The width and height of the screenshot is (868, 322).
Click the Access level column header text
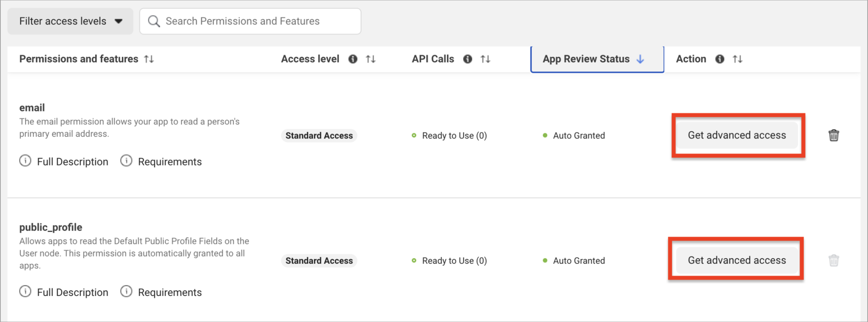pos(310,59)
